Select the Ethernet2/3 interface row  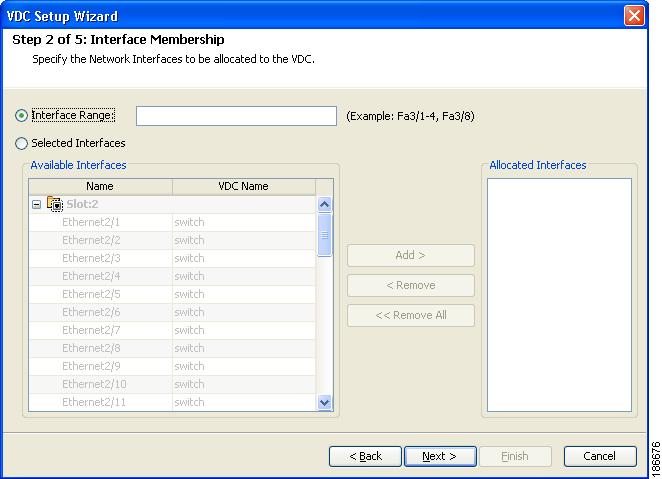point(172,258)
